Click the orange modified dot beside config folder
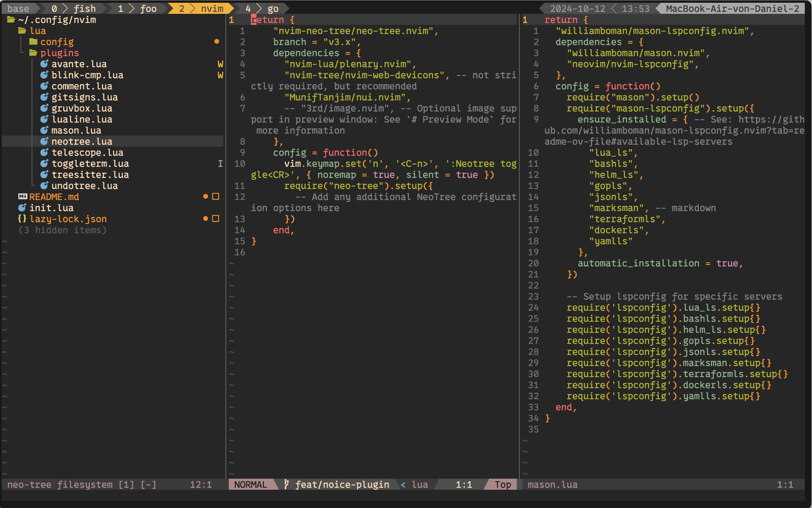Image resolution: width=812 pixels, height=508 pixels. click(217, 42)
